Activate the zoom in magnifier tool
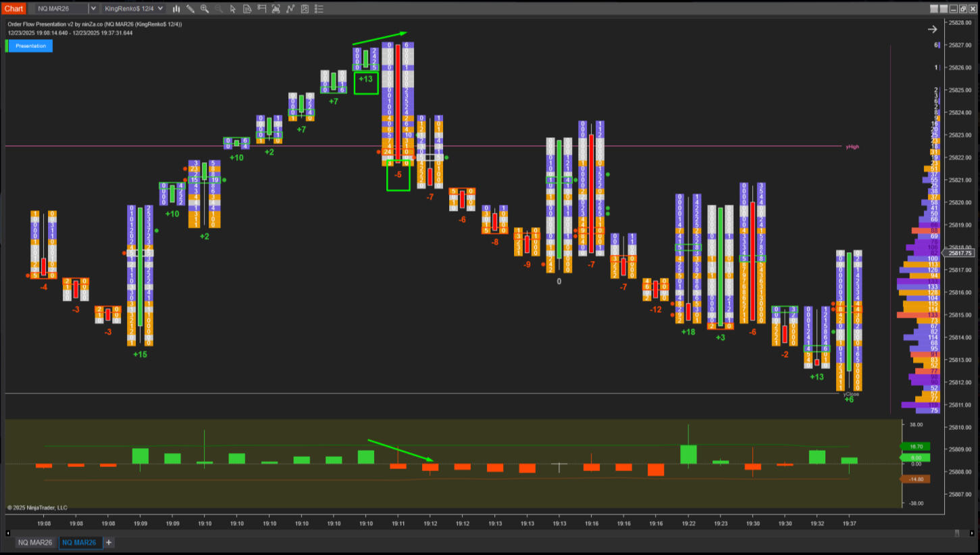The height and width of the screenshot is (555, 980). coord(205,9)
